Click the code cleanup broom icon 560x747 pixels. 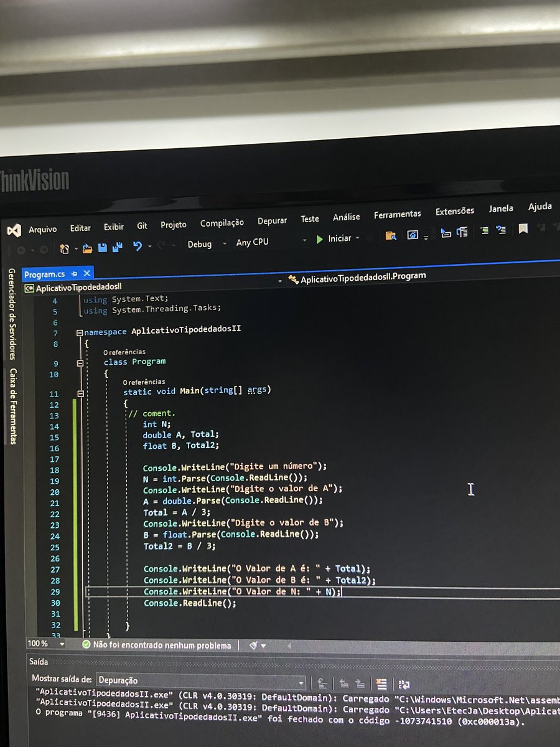coord(253,646)
